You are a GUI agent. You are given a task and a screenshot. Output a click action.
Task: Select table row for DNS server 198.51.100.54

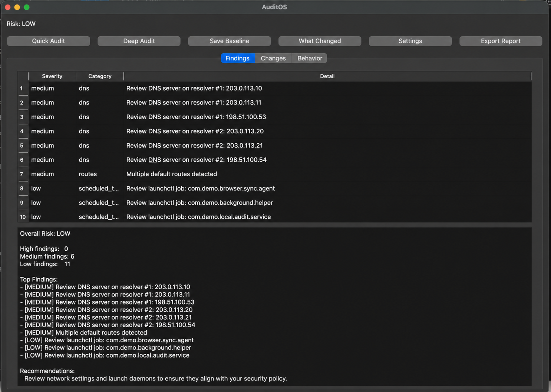click(x=275, y=160)
